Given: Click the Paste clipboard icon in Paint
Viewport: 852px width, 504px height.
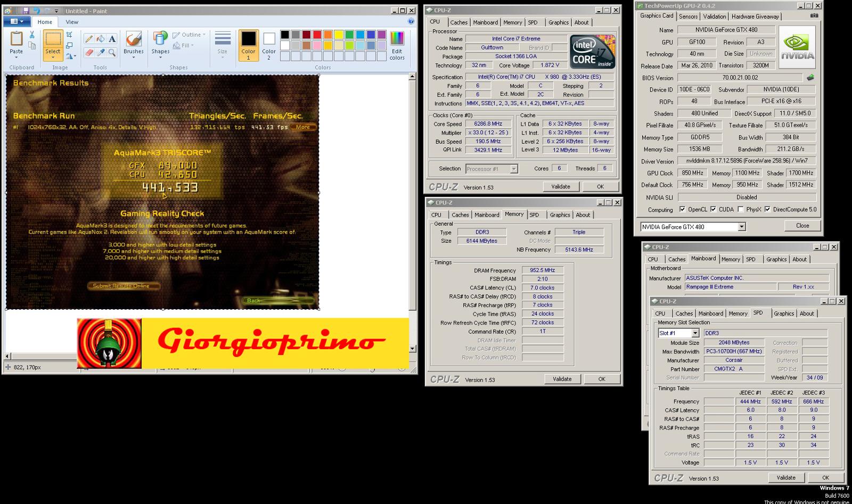Looking at the screenshot, I should [x=17, y=39].
